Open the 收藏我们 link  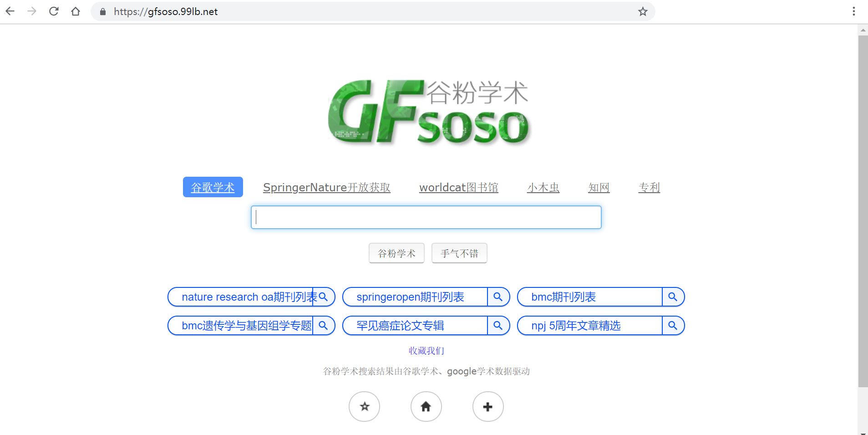(x=426, y=351)
